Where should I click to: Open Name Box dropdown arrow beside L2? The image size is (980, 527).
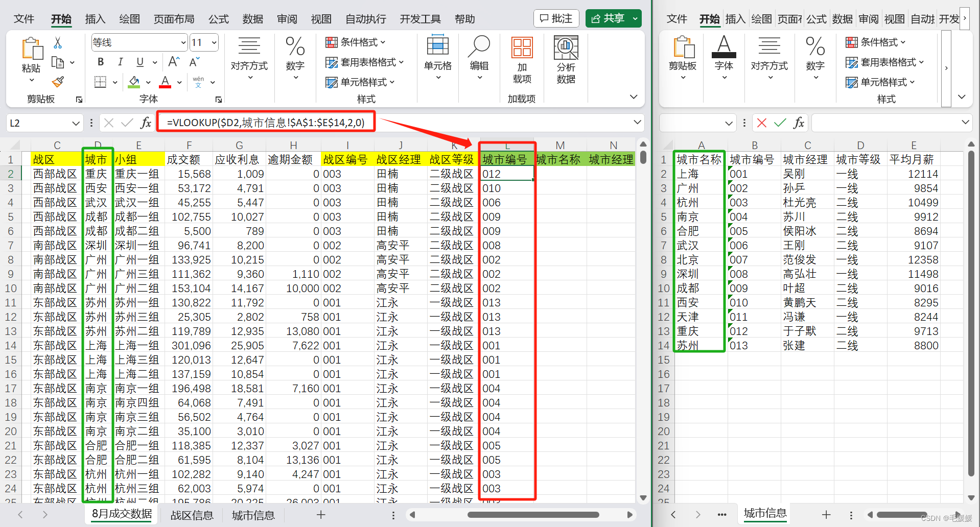(x=76, y=123)
